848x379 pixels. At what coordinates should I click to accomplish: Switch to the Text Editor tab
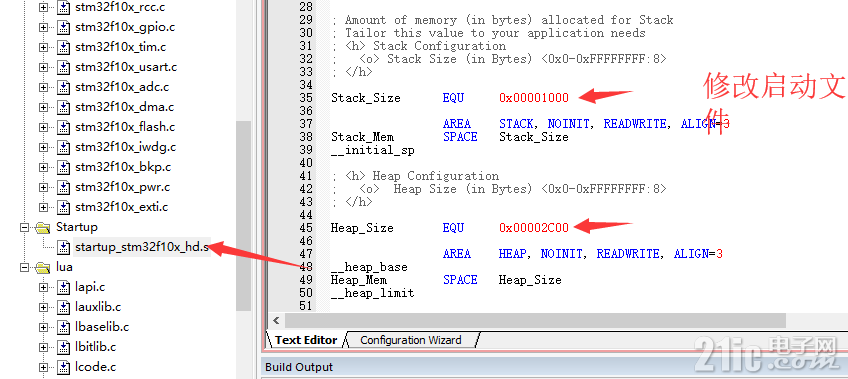306,340
